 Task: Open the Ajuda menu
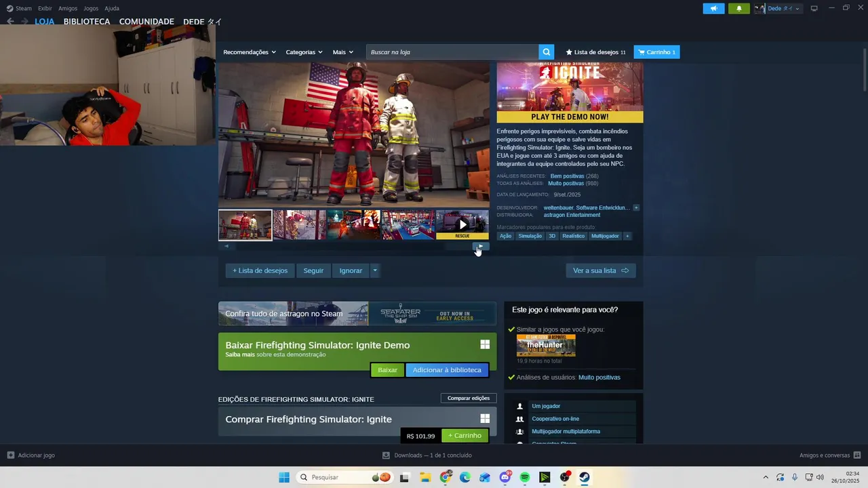[112, 8]
